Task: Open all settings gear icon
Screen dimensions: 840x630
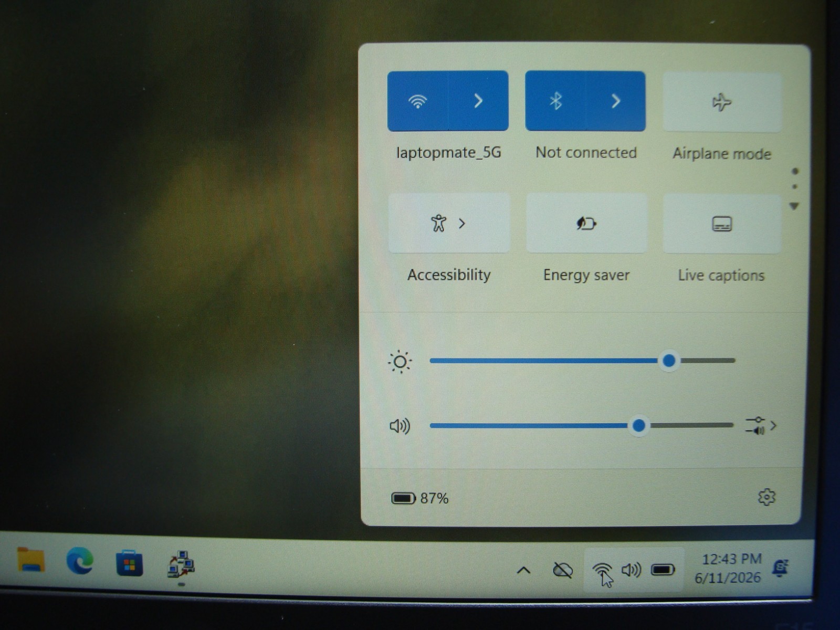Action: coord(766,497)
